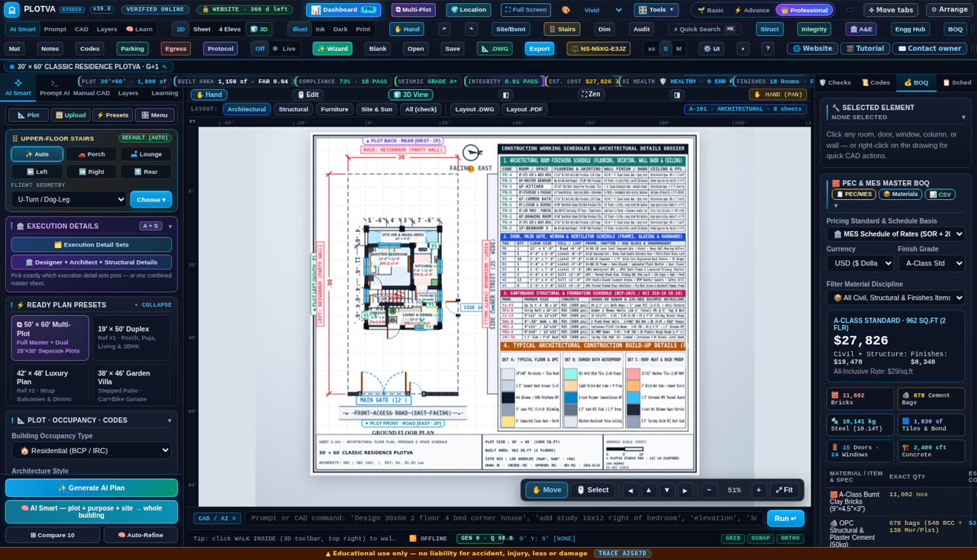Toggle ORTHO in the status bar

click(790, 539)
